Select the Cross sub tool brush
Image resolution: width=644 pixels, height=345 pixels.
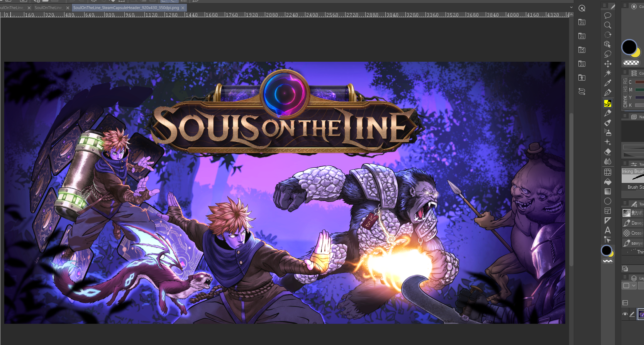633,233
